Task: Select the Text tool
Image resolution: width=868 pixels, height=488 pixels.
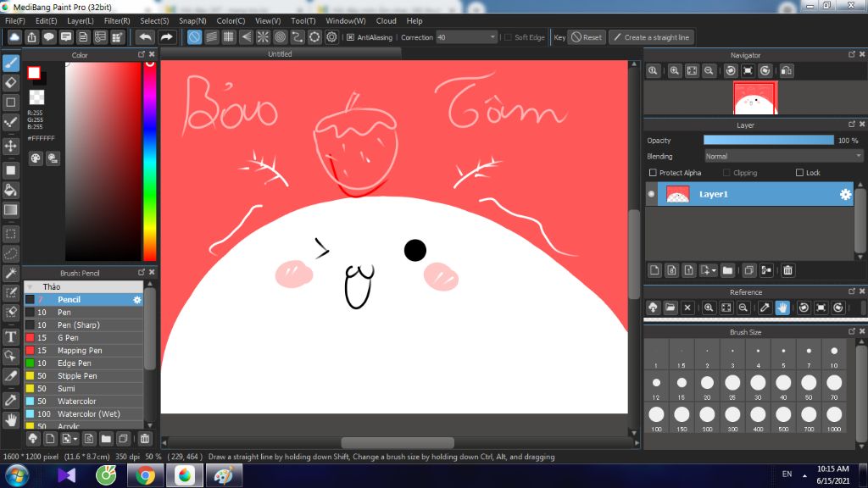Action: tap(11, 337)
